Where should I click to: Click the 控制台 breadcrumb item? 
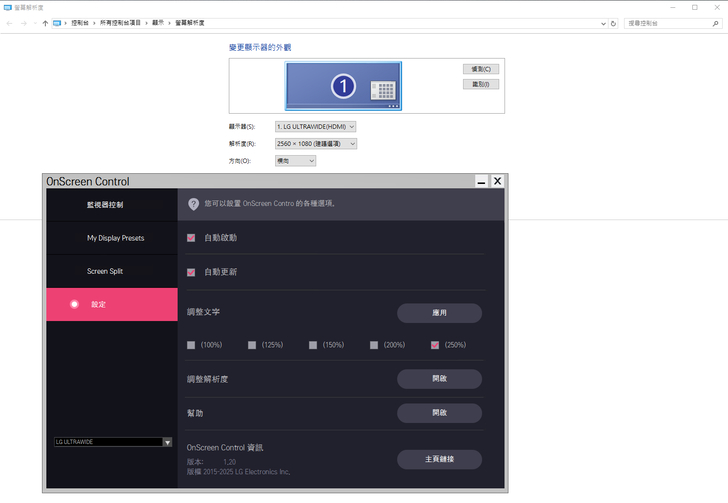(x=80, y=23)
